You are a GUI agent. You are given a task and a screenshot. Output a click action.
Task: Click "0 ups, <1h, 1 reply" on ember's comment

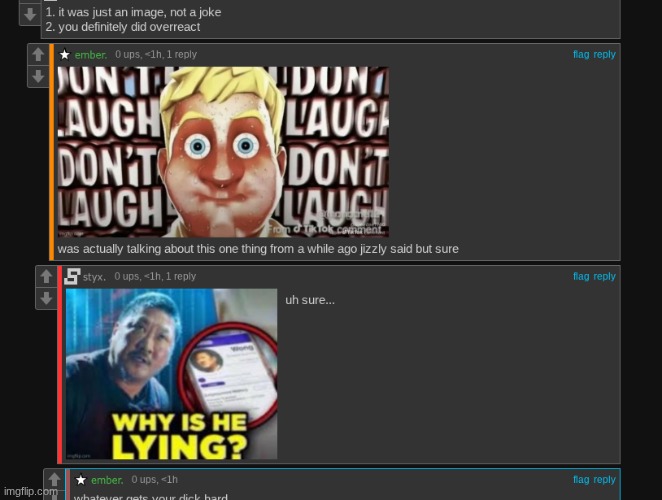point(156,54)
